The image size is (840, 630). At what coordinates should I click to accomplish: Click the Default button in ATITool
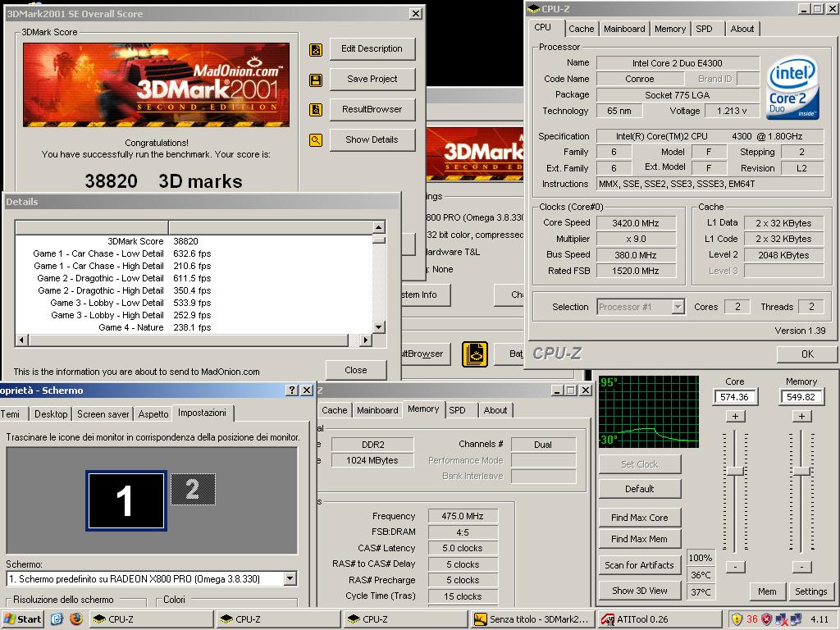click(640, 489)
